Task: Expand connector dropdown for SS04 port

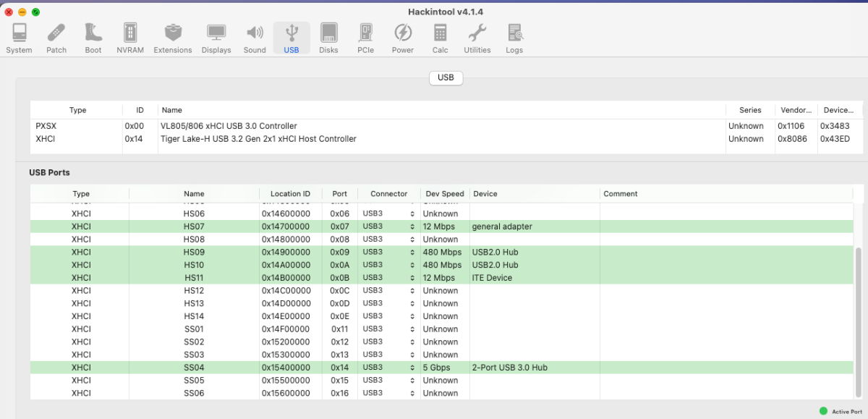Action: 388,368
